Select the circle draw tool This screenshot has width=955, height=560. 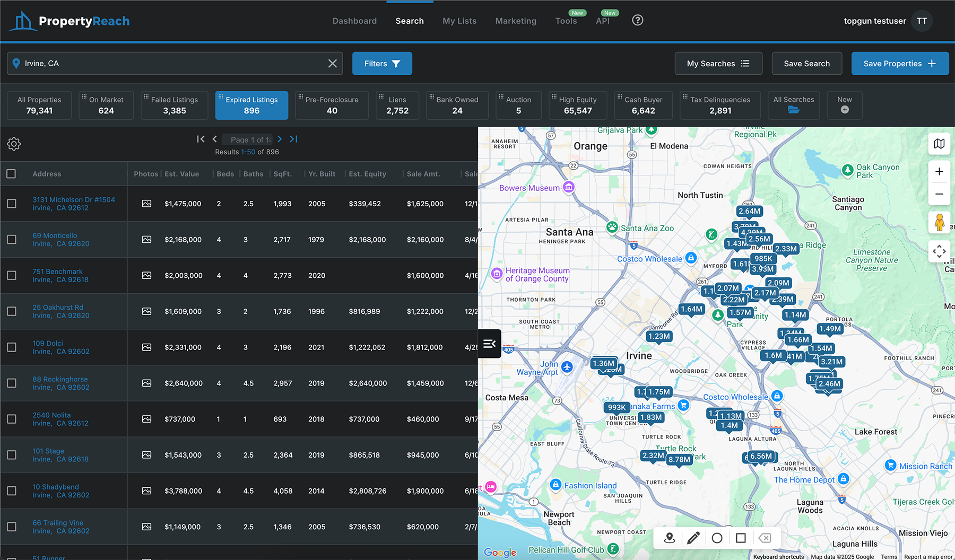[x=717, y=538]
